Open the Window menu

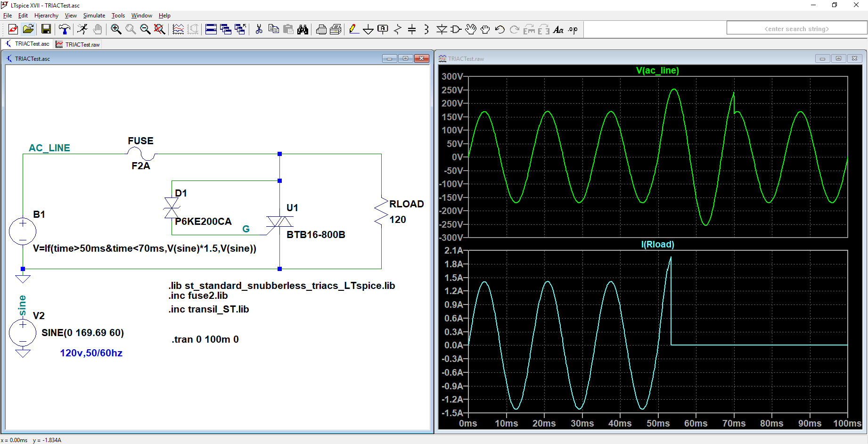pyautogui.click(x=141, y=16)
